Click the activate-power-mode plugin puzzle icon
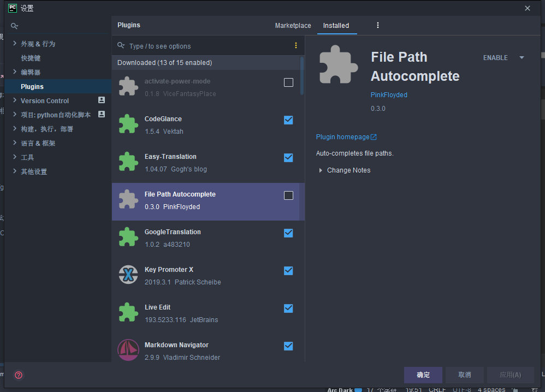This screenshot has height=392, width=545. pyautogui.click(x=128, y=86)
